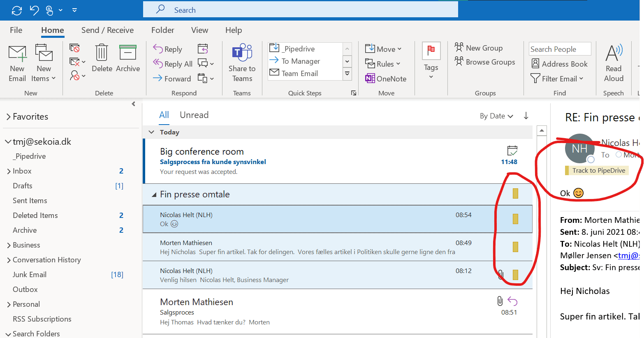The width and height of the screenshot is (644, 338).
Task: Open the Folder ribbon tab
Action: 163,30
